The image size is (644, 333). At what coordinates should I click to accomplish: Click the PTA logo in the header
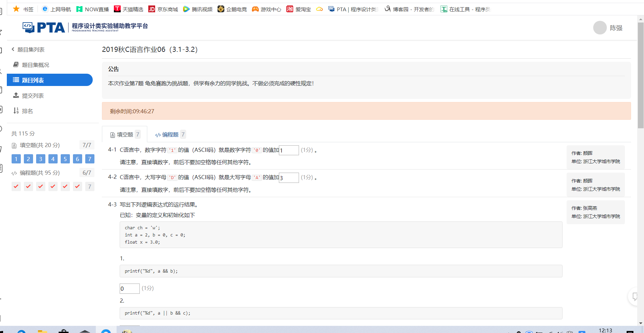[44, 27]
